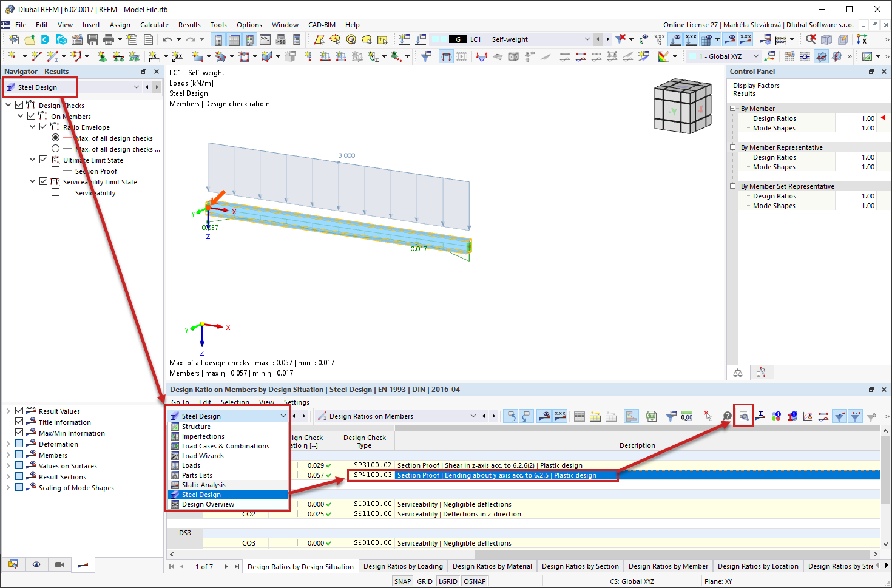
Task: Enable the Section Proof checkbox
Action: (56, 171)
